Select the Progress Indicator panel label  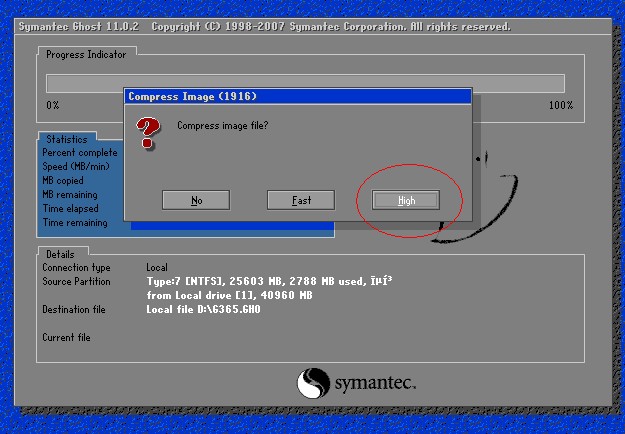click(86, 55)
